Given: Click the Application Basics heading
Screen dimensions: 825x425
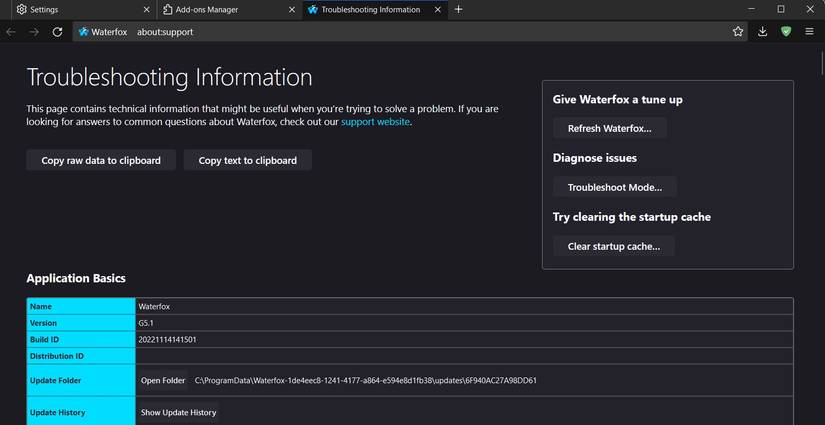Looking at the screenshot, I should [x=76, y=278].
